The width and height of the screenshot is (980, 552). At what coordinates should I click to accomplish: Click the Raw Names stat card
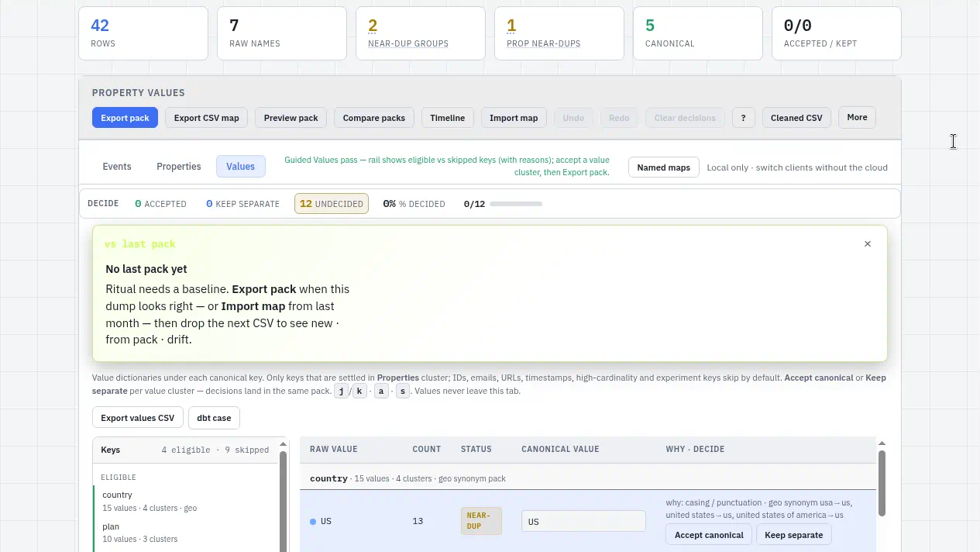coord(282,33)
